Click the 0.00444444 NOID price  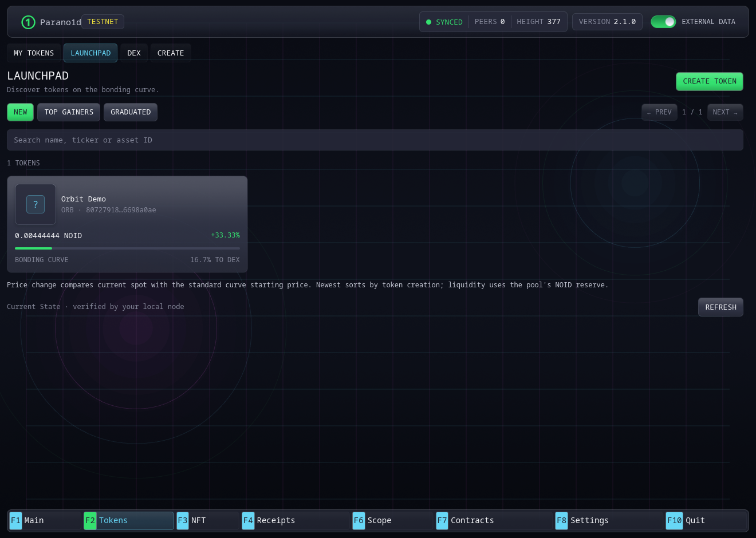click(49, 236)
